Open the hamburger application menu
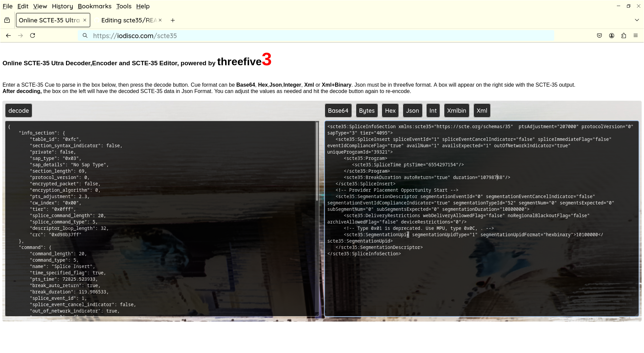The height and width of the screenshot is (353, 644). [636, 35]
